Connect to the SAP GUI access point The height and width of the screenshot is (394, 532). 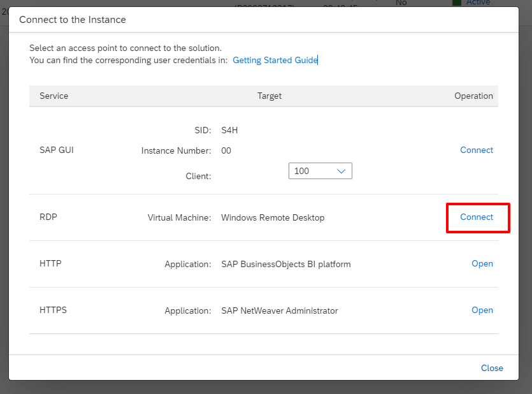click(477, 150)
